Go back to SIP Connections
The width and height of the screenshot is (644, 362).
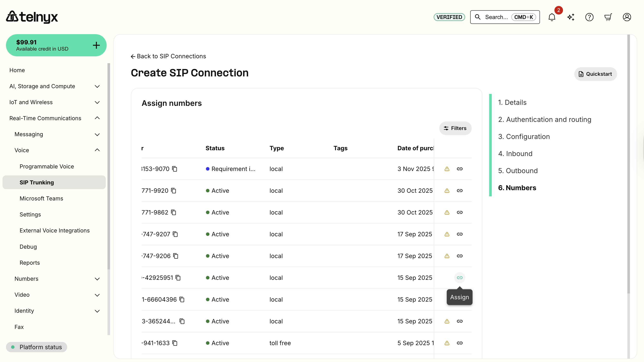point(168,56)
